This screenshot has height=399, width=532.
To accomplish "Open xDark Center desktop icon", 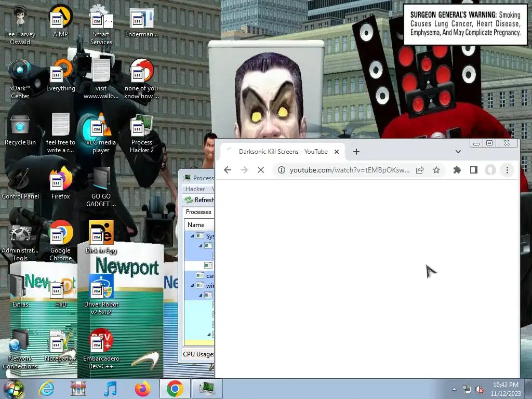I will tap(20, 79).
